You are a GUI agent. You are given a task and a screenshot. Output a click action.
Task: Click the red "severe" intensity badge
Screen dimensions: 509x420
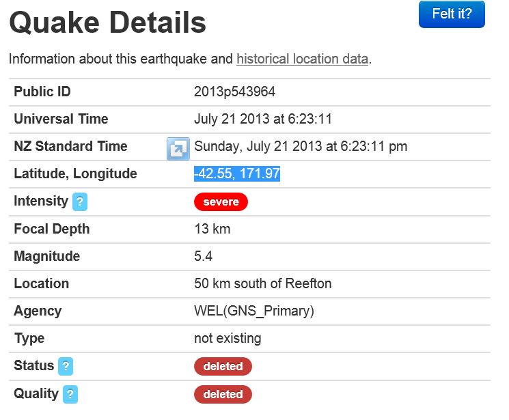(221, 201)
